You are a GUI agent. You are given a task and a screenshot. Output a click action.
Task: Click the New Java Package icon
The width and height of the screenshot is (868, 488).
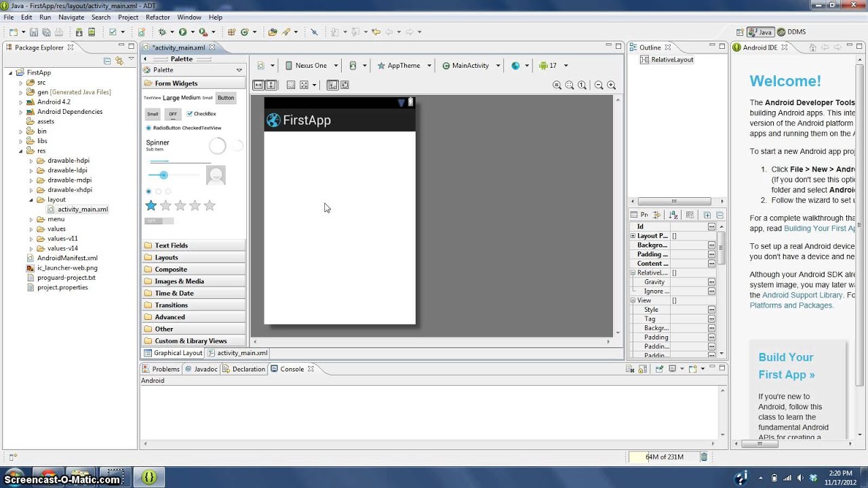point(232,32)
